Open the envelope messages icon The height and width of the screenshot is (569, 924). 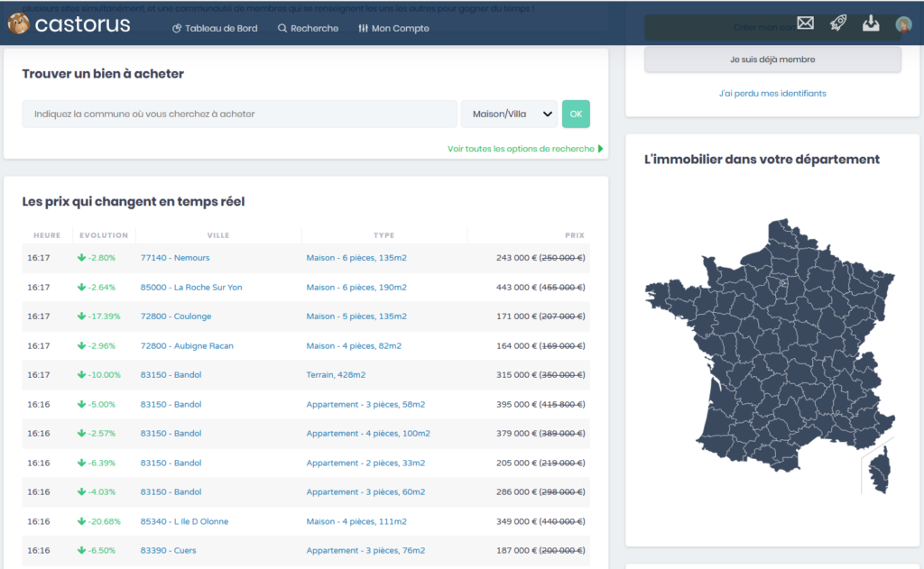tap(806, 24)
